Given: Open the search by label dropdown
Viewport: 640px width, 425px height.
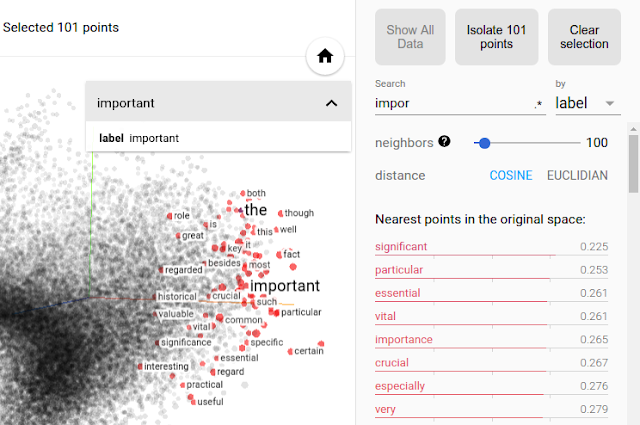Looking at the screenshot, I should point(588,103).
